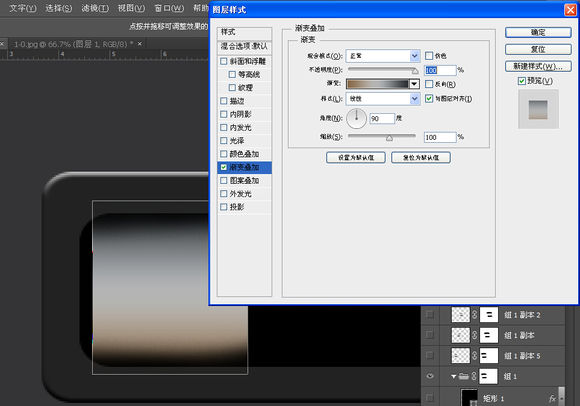Open the 滤镜 menu
Screen dimensions: 580x406
click(95, 8)
